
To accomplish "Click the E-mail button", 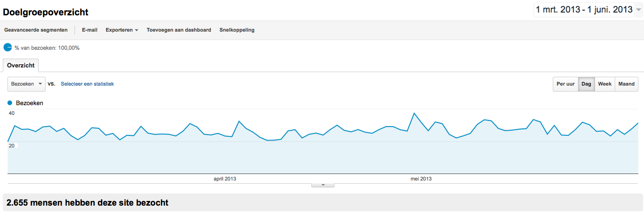I will (x=89, y=30).
